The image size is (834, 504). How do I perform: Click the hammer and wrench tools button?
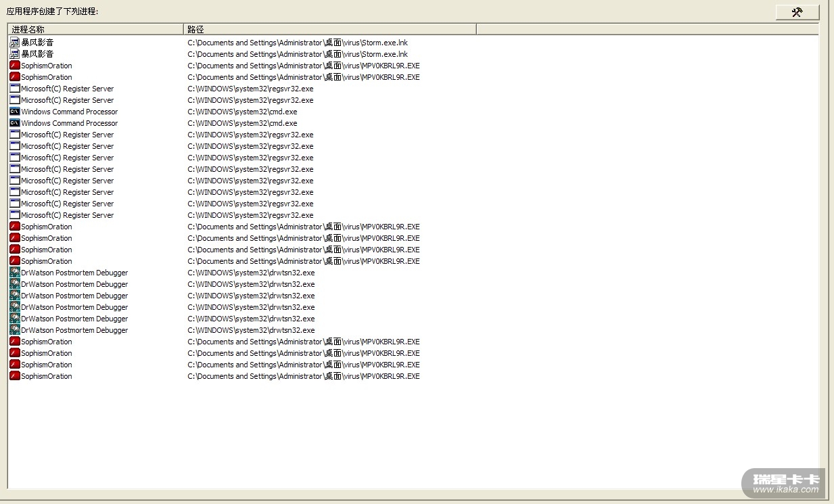pyautogui.click(x=797, y=12)
